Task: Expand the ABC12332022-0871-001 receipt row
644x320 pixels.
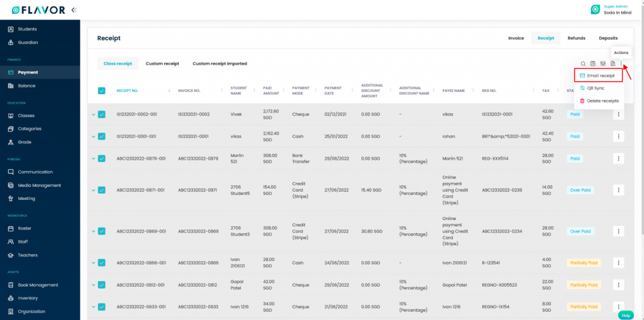Action: click(93, 190)
